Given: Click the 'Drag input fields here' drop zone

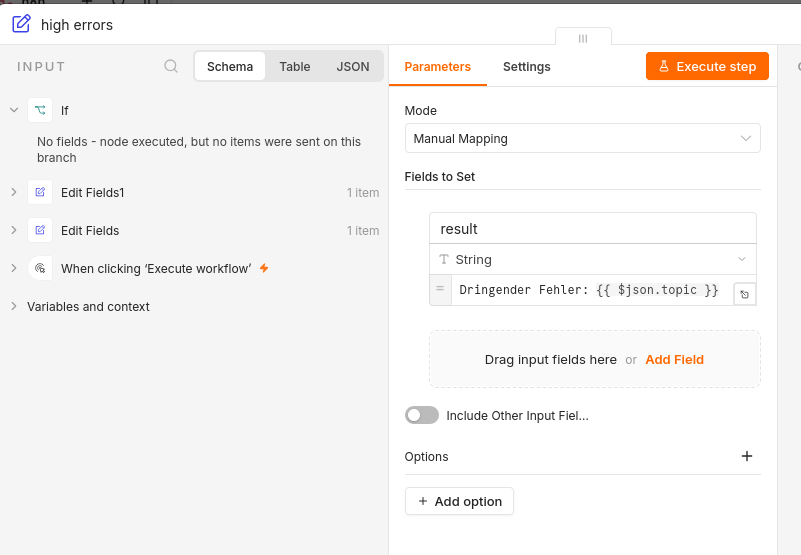Looking at the screenshot, I should tap(595, 359).
